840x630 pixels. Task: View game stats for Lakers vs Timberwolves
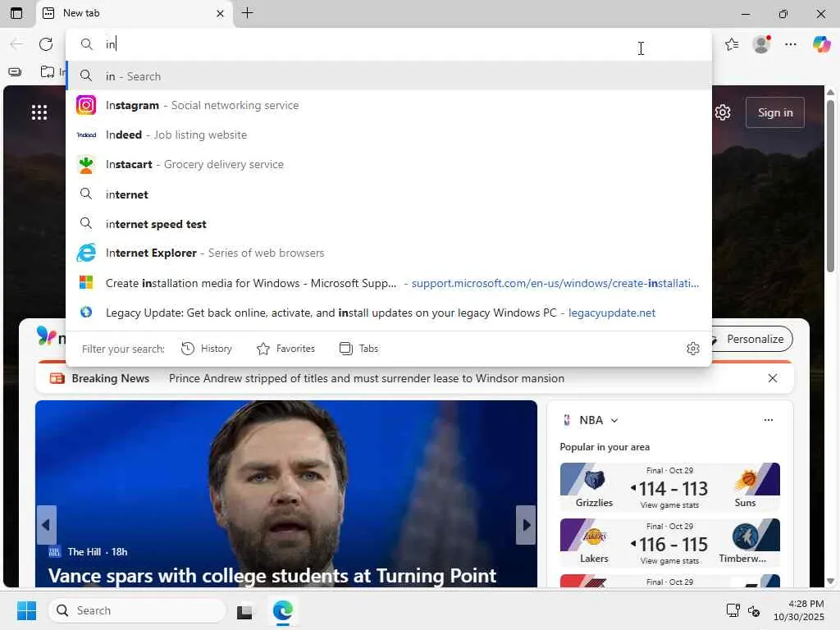(x=669, y=561)
